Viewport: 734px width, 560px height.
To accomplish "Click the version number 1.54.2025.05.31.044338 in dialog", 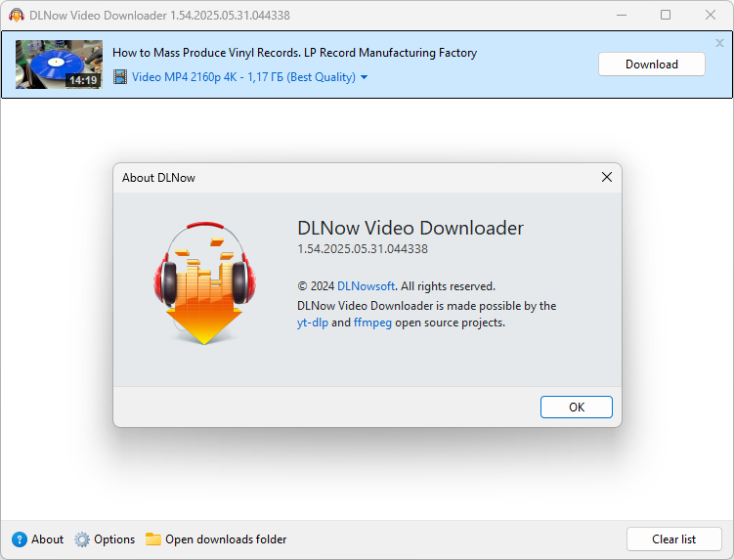I will 363,248.
